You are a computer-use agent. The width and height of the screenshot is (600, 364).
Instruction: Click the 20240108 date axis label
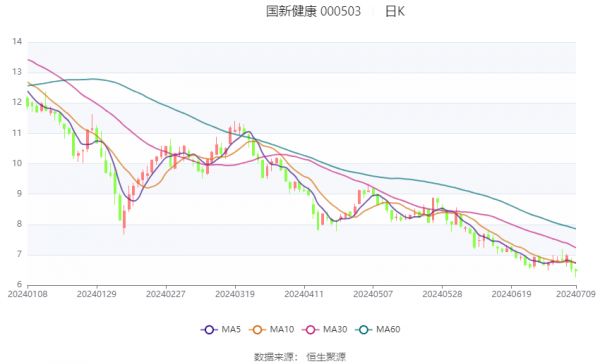click(x=28, y=294)
